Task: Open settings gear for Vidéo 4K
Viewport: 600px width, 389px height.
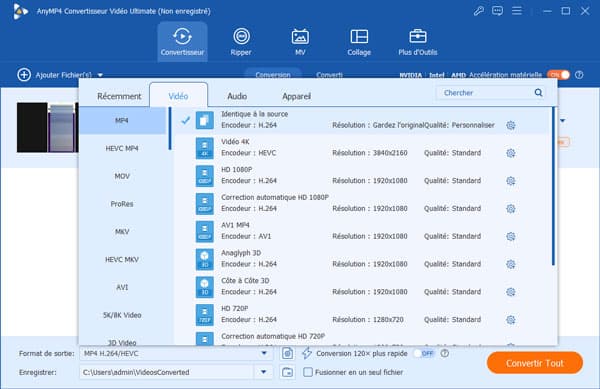Action: point(510,153)
